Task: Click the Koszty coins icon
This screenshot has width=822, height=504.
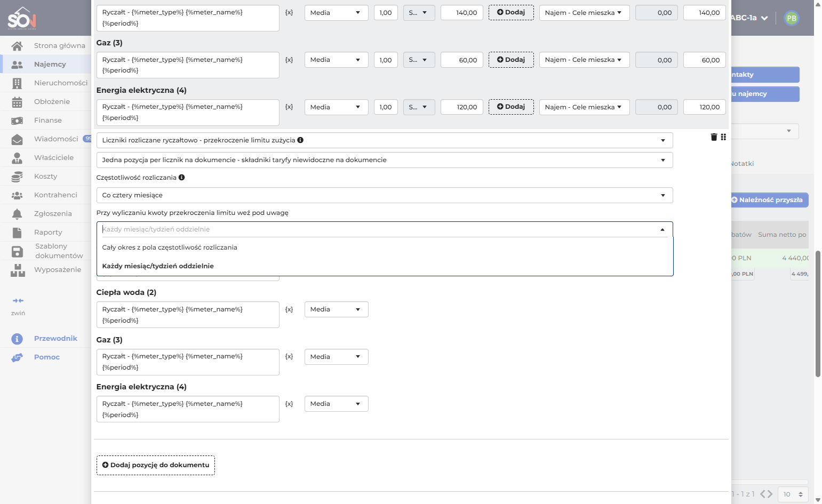Action: click(17, 177)
